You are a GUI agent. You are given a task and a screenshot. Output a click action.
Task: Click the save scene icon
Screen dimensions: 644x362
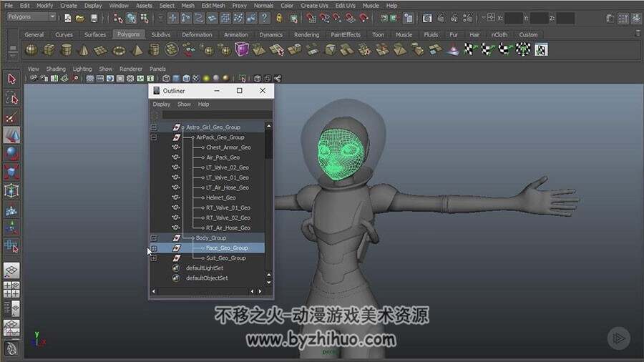[94, 18]
